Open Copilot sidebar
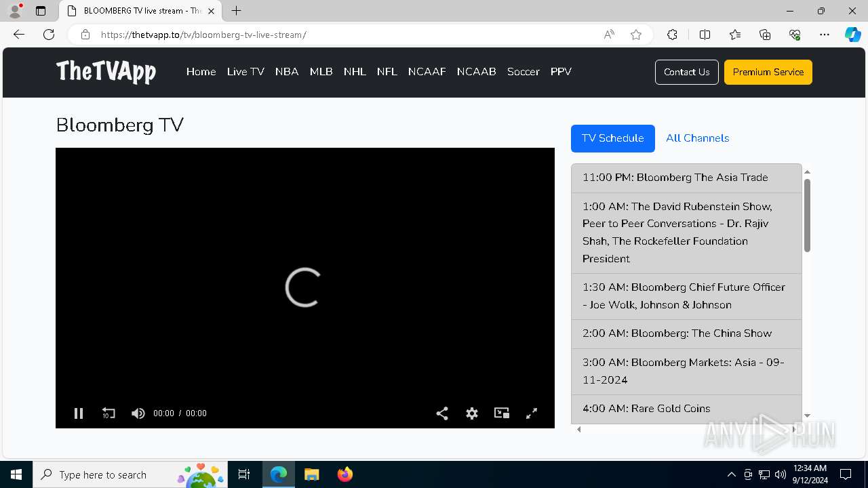The height and width of the screenshot is (488, 868). click(x=852, y=35)
